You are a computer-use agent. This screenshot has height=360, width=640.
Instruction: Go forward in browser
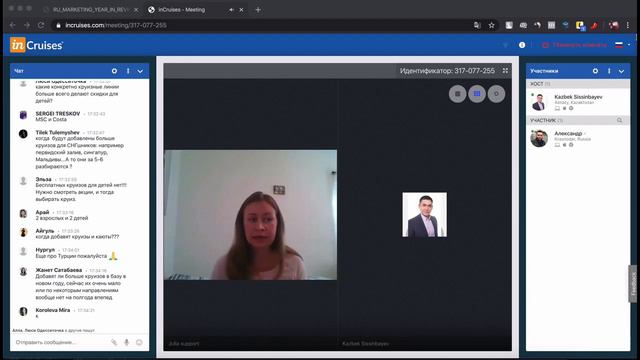tap(27, 25)
